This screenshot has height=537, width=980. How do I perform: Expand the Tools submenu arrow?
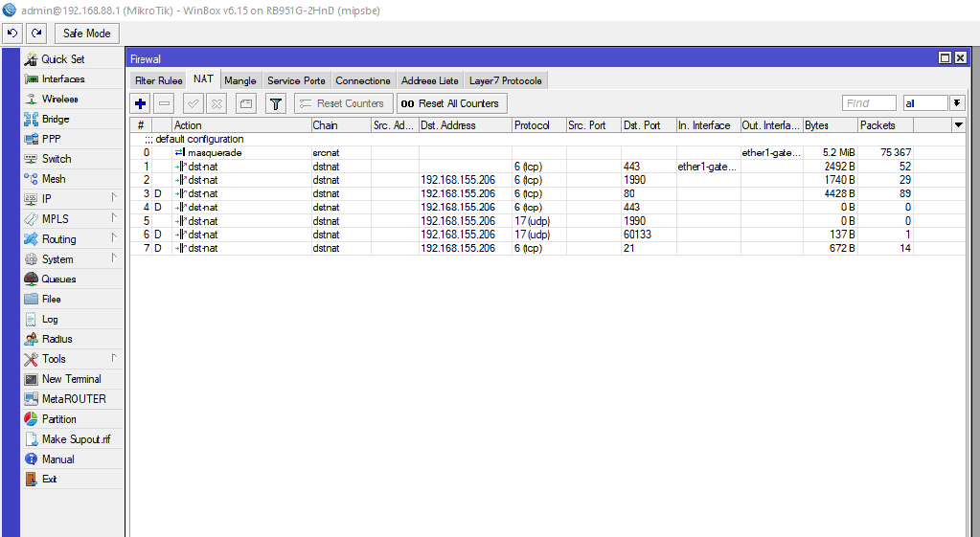[x=114, y=358]
